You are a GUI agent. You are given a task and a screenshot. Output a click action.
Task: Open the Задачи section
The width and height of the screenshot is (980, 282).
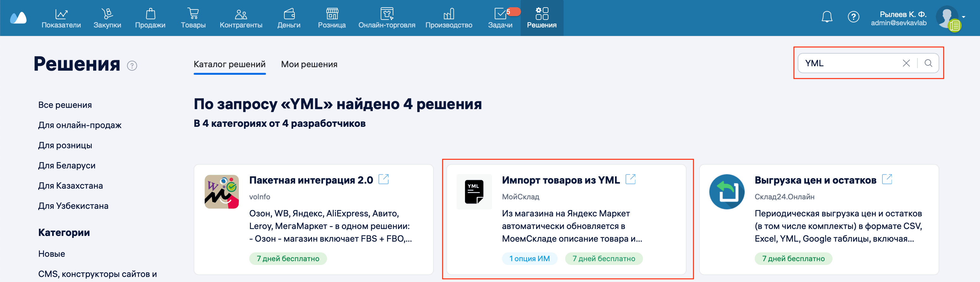click(x=500, y=18)
